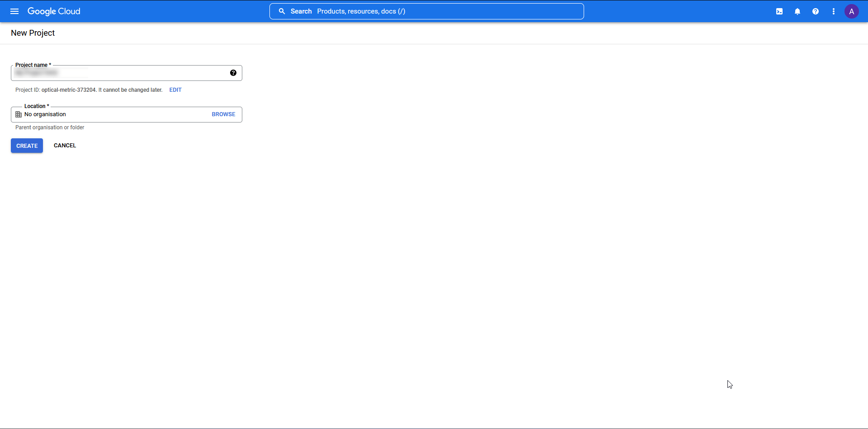The width and height of the screenshot is (868, 429).
Task: Click EDIT to change the project ID
Action: pyautogui.click(x=175, y=90)
